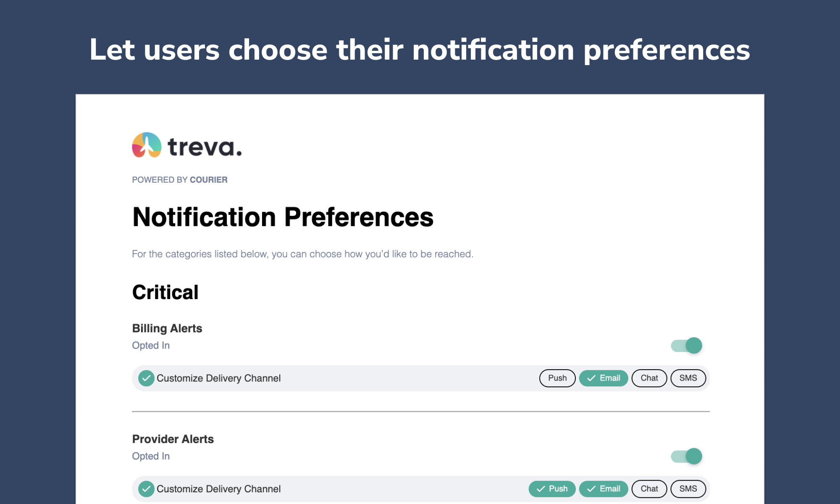Viewport: 840px width, 504px height.
Task: Click the checkmark inside the Push pill for Provider Alerts
Action: (x=541, y=488)
